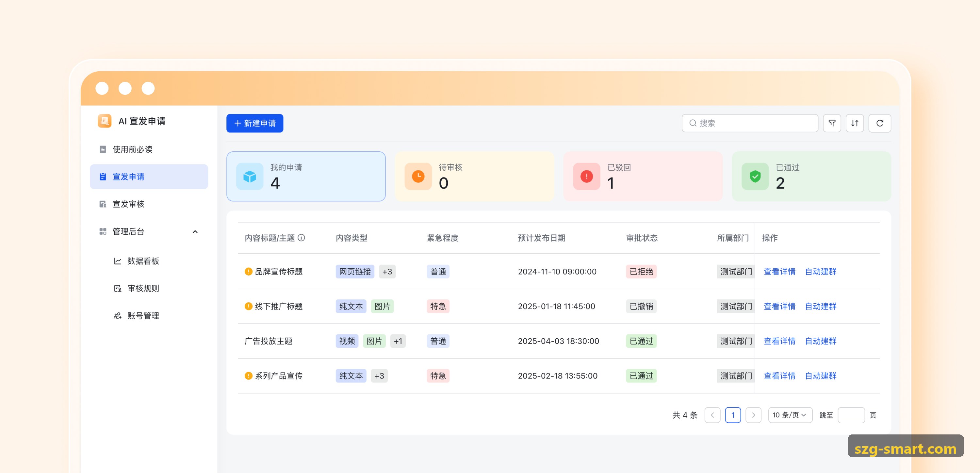Click the 已撤销 status tag

point(641,306)
